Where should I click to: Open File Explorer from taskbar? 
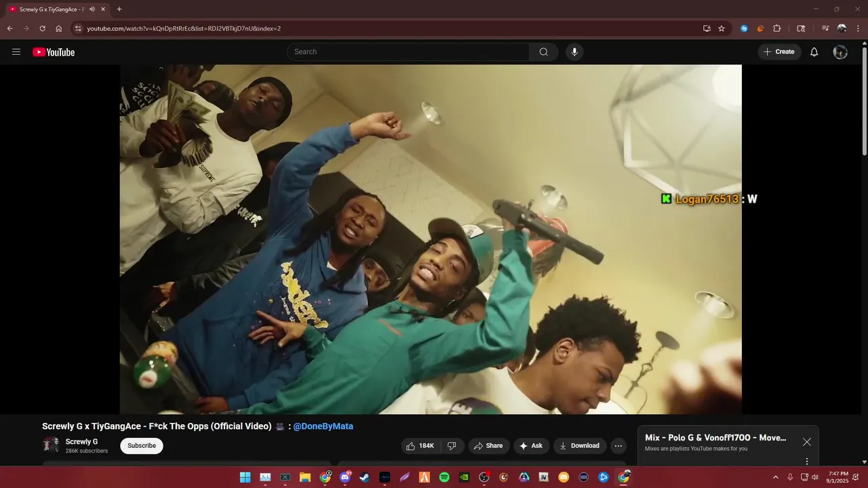(x=305, y=477)
